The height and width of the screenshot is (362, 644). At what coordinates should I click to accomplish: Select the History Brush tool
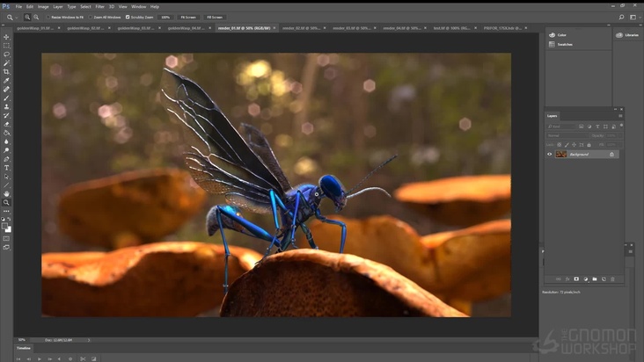pos(6,115)
